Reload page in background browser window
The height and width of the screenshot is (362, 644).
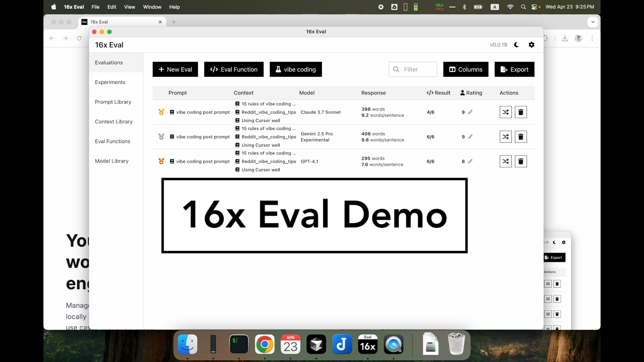79,38
